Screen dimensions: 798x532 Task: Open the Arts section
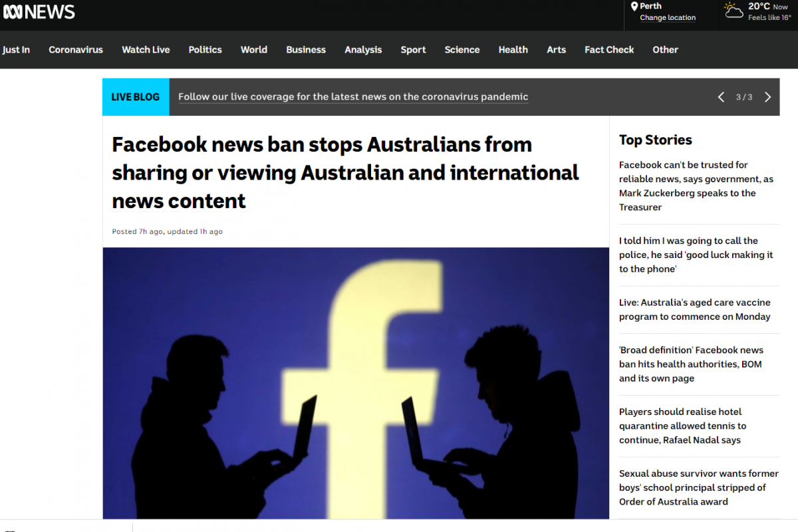coord(557,50)
